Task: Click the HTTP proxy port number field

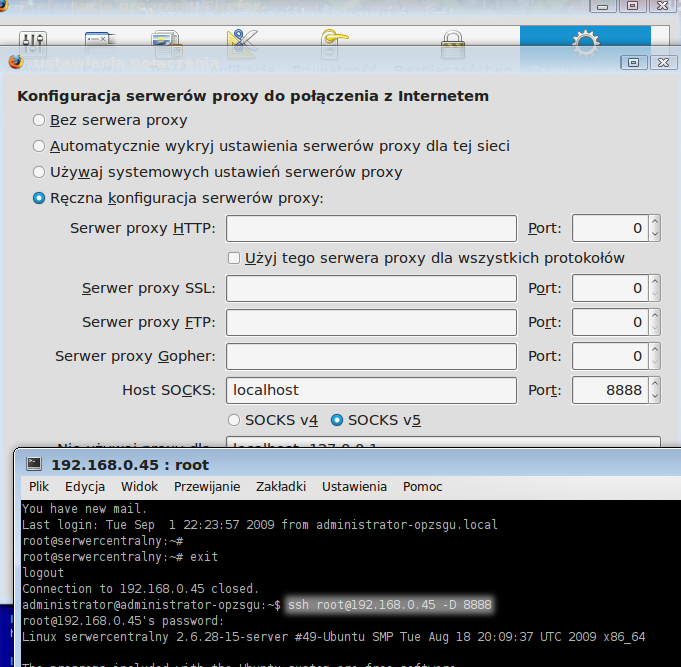Action: (610, 228)
